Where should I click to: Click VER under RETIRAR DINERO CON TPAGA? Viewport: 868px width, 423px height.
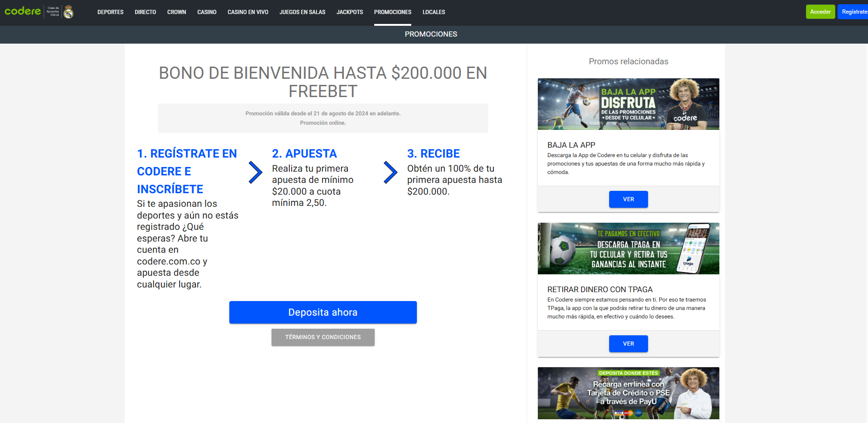coord(628,344)
